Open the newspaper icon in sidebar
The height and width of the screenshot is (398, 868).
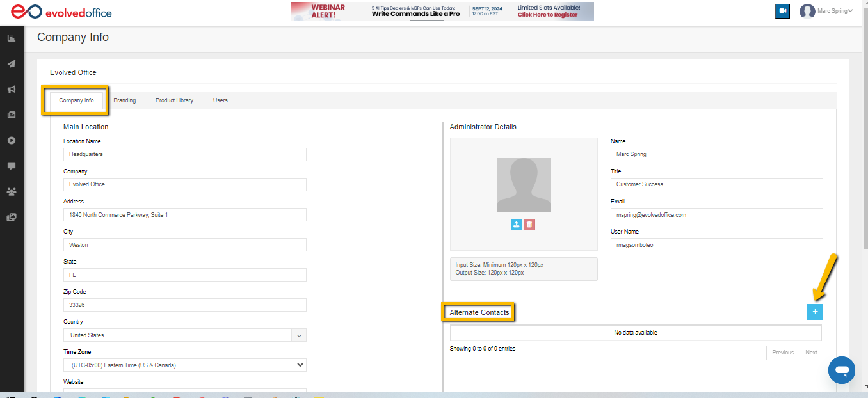click(12, 115)
